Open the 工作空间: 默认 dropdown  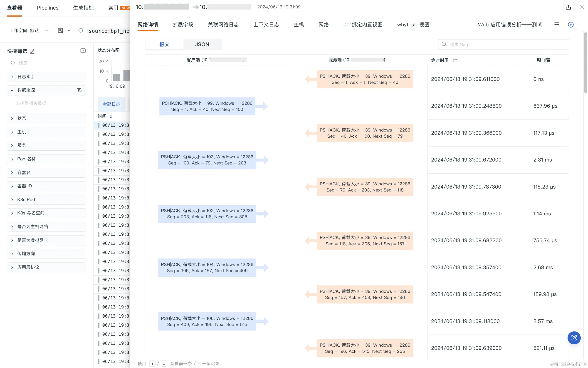point(28,30)
